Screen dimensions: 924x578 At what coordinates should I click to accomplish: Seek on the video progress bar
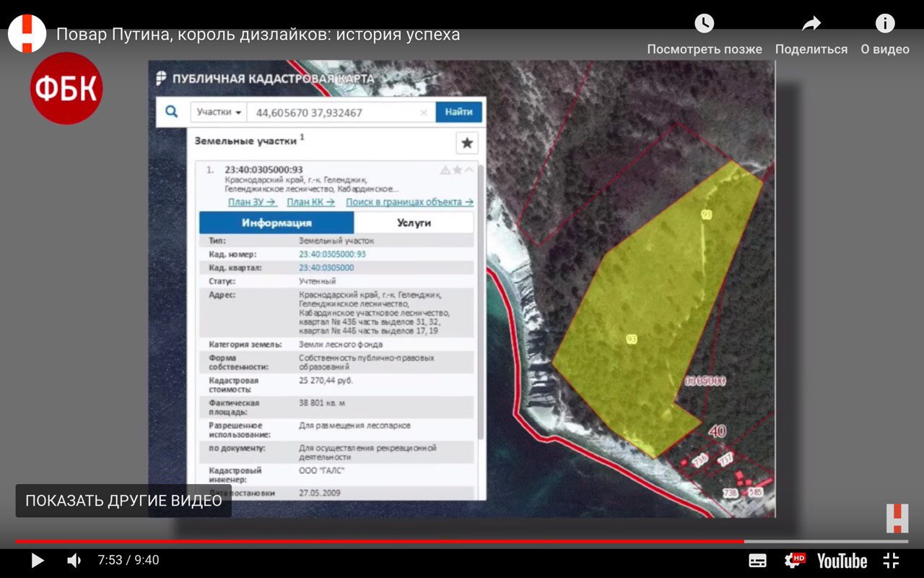click(462, 541)
